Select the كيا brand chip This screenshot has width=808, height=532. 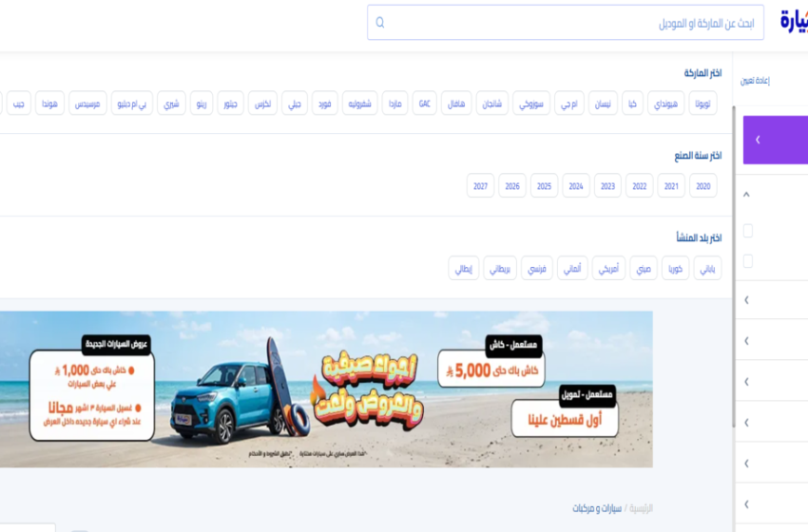(x=632, y=104)
